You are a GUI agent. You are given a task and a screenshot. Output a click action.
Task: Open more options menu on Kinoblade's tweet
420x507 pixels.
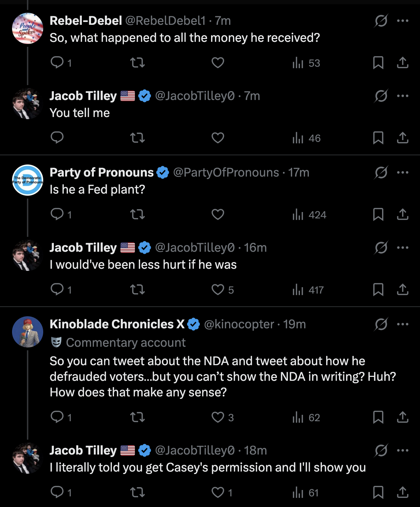(403, 324)
